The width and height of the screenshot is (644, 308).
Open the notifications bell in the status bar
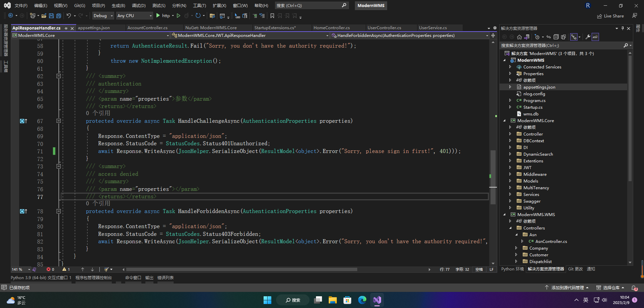634,288
